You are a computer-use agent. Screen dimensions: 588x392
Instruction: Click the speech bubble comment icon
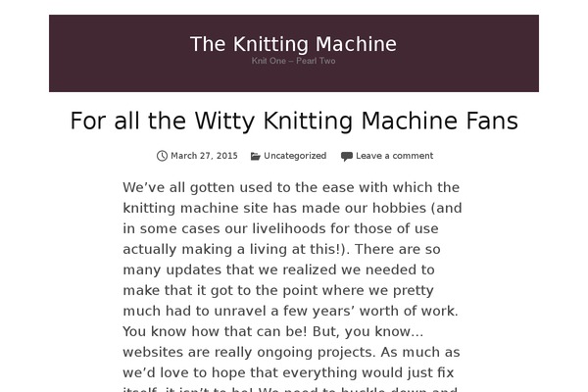point(347,156)
